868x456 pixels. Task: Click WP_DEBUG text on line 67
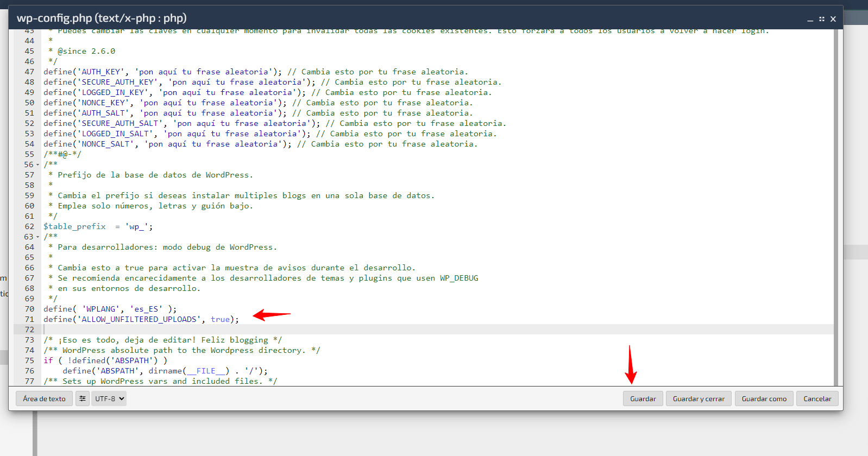point(459,278)
